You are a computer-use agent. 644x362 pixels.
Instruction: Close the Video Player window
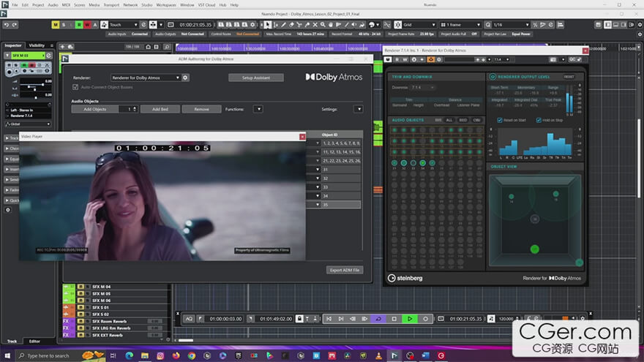[302, 136]
